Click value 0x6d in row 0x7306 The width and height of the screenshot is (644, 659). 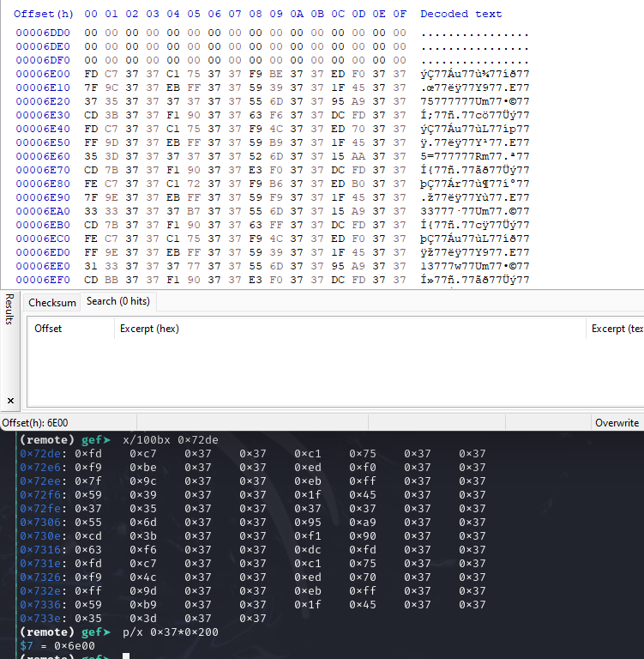coord(143,523)
